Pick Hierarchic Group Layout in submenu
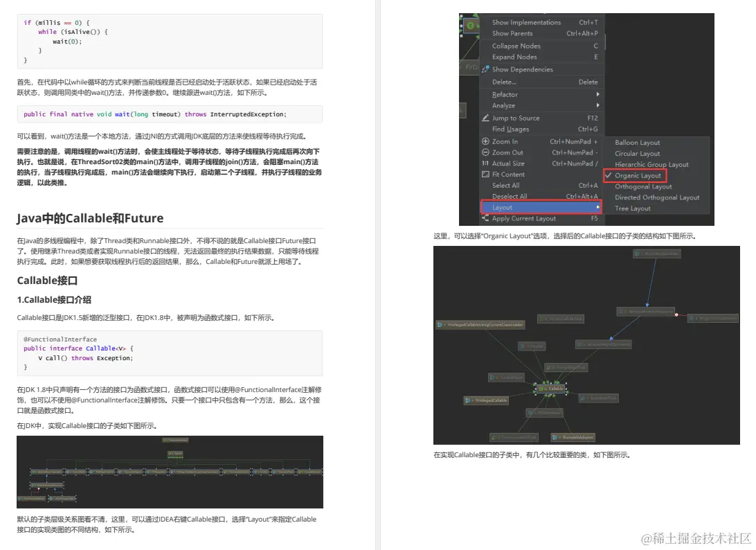Screen dimensions: 756x550 click(x=651, y=165)
